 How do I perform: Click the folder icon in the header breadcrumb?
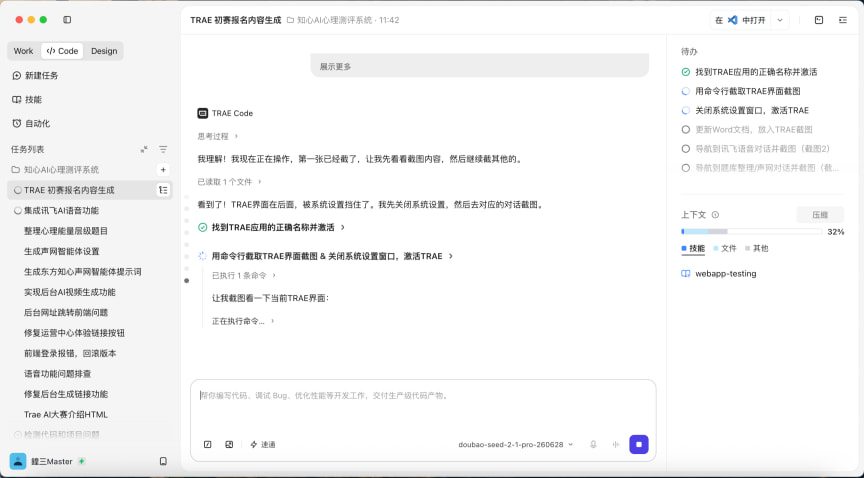[290, 20]
